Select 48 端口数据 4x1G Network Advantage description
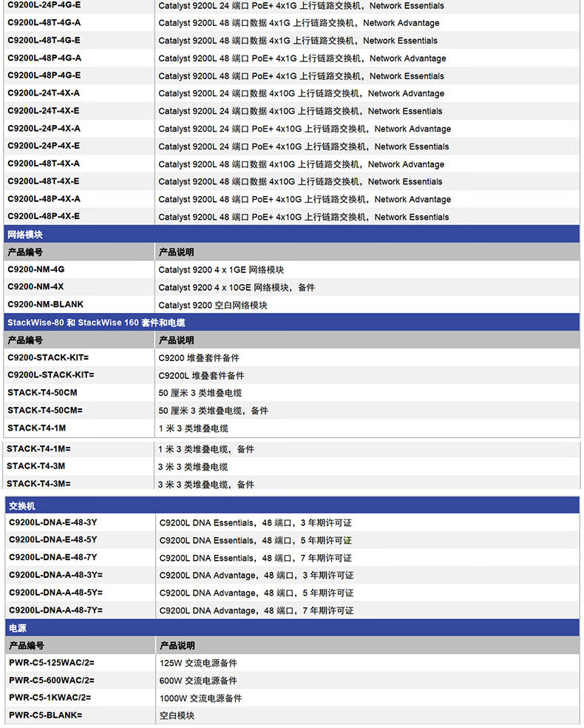This screenshot has height=728, width=584. (299, 23)
